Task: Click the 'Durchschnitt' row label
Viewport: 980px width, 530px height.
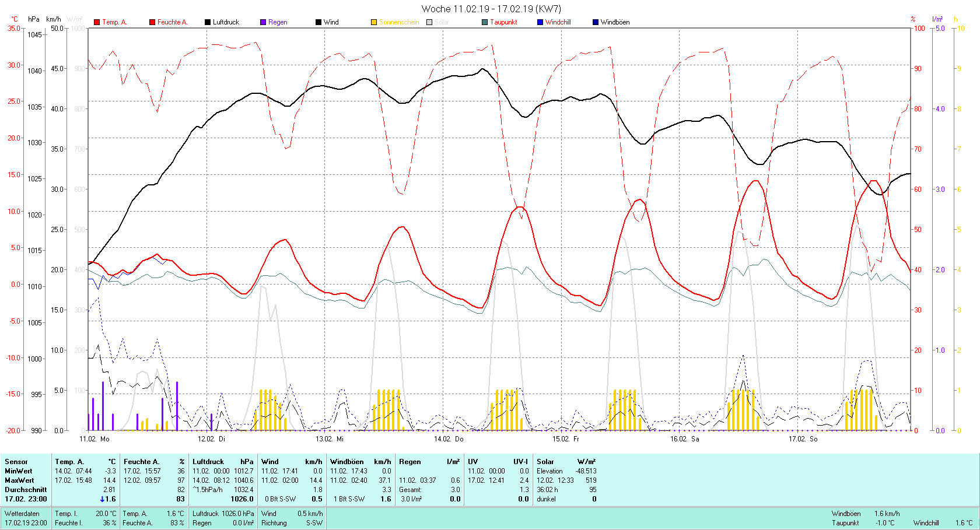Action: [x=26, y=490]
